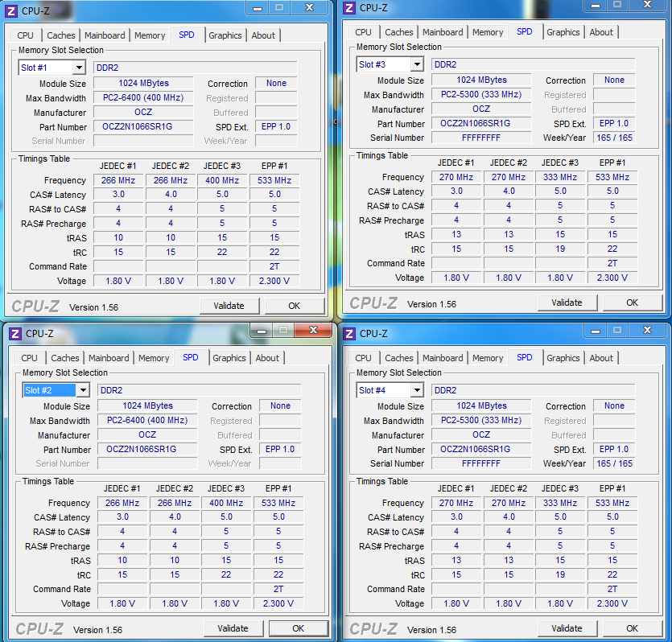Click the CPU-Z logo icon in Slot #2 window title
The image size is (672, 642).
click(x=15, y=334)
